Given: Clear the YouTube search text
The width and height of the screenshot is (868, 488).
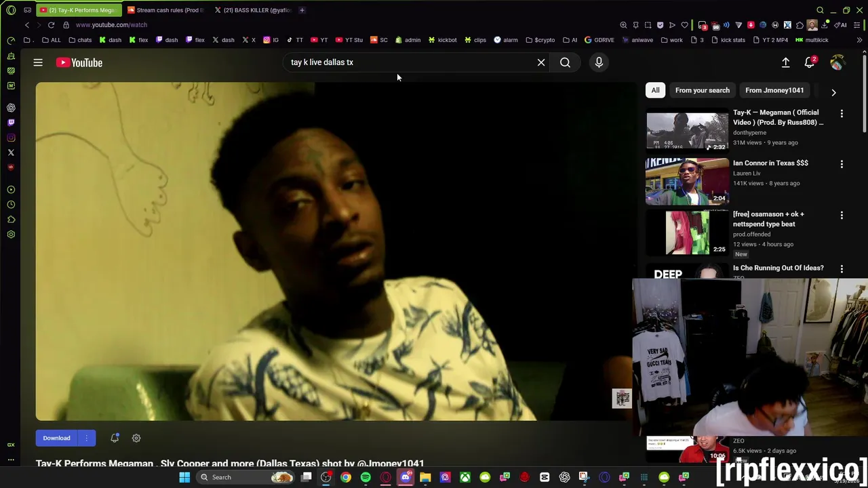Looking at the screenshot, I should click(x=541, y=62).
